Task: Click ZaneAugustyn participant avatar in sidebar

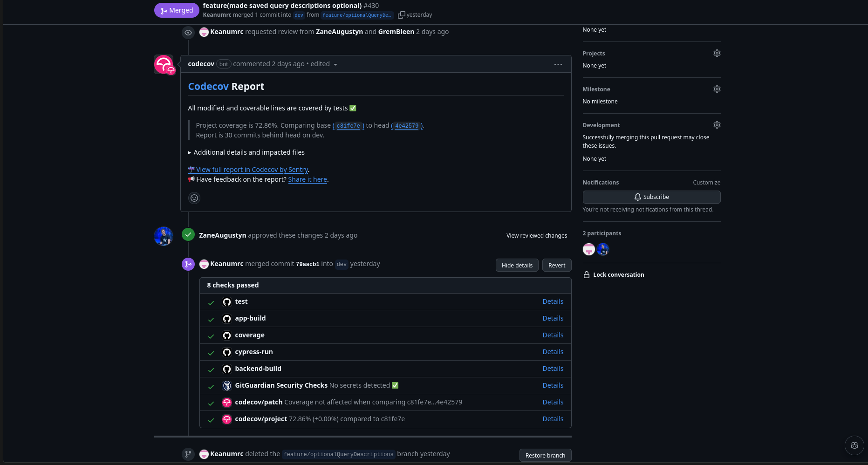Action: [x=603, y=249]
